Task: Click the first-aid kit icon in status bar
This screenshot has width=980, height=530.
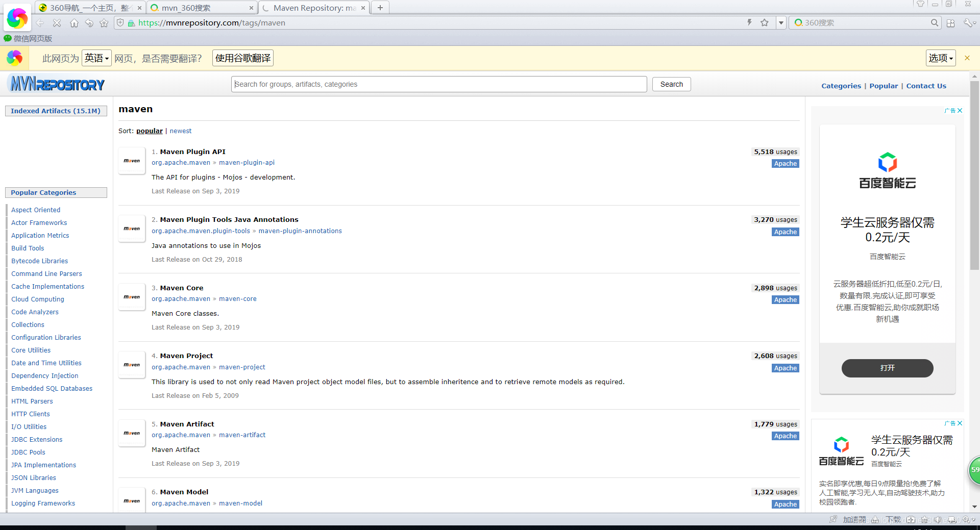Action: [x=911, y=519]
